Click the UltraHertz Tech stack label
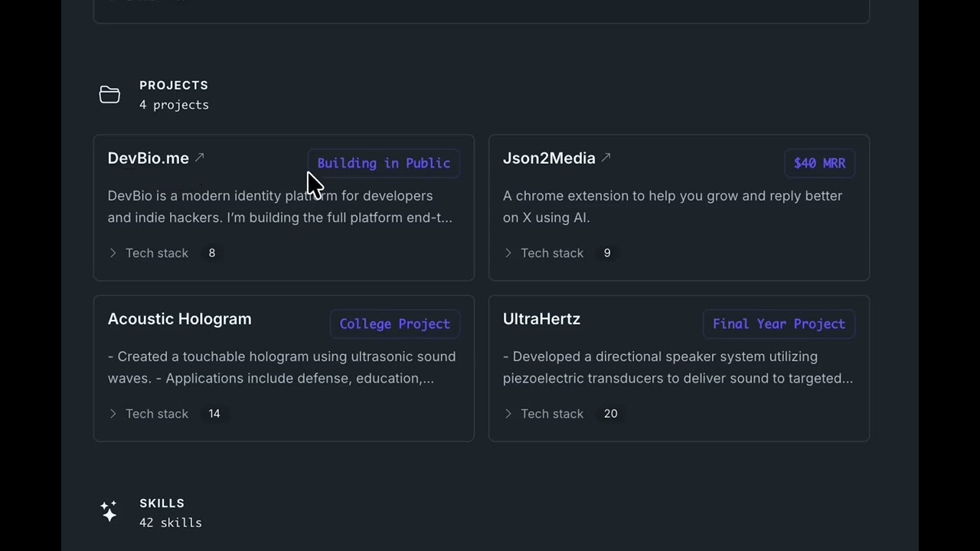Screen dimensions: 980x551 pyautogui.click(x=552, y=413)
